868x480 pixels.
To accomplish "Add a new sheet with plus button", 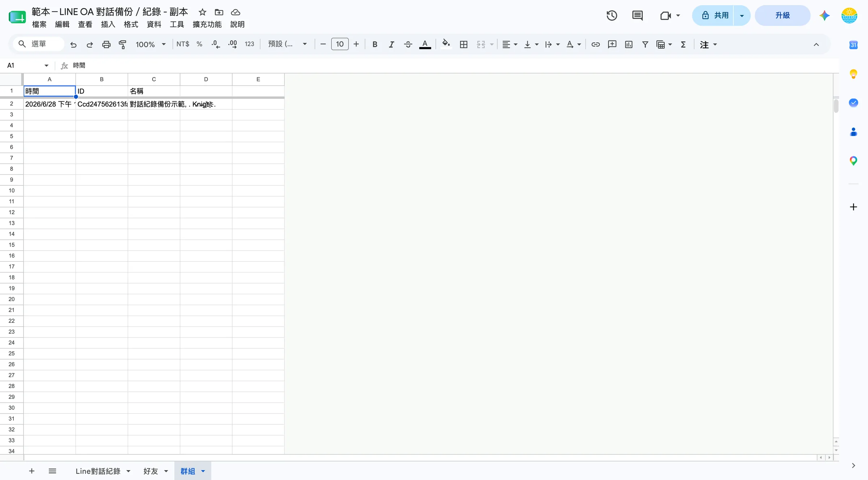I will [32, 471].
